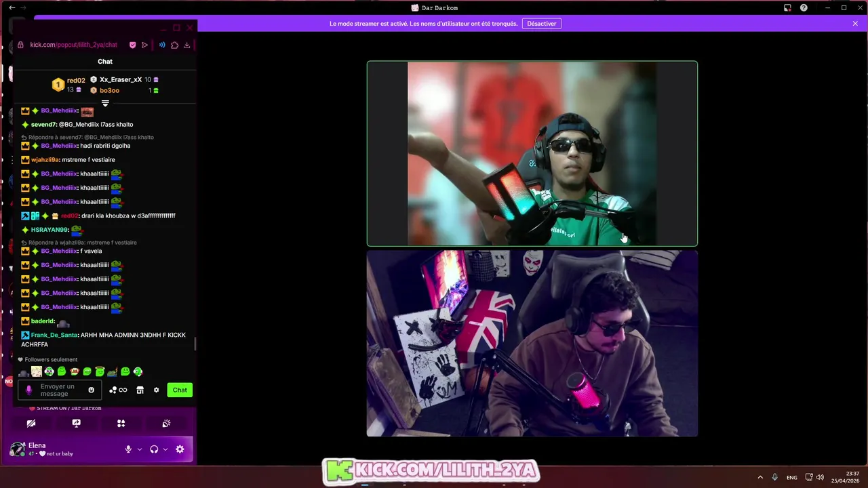Click the download icon in popout toolbar

pyautogui.click(x=186, y=45)
